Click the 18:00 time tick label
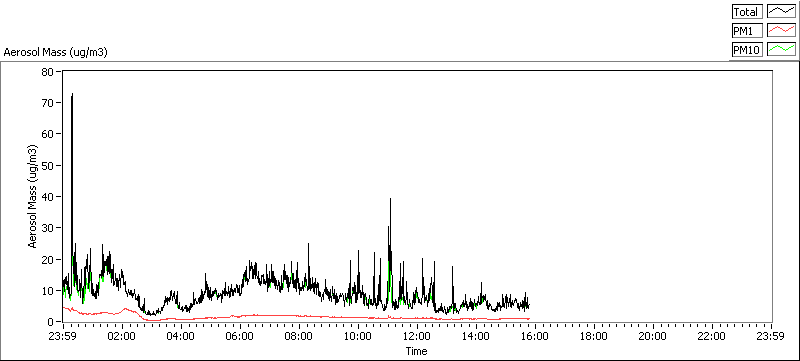 (594, 336)
